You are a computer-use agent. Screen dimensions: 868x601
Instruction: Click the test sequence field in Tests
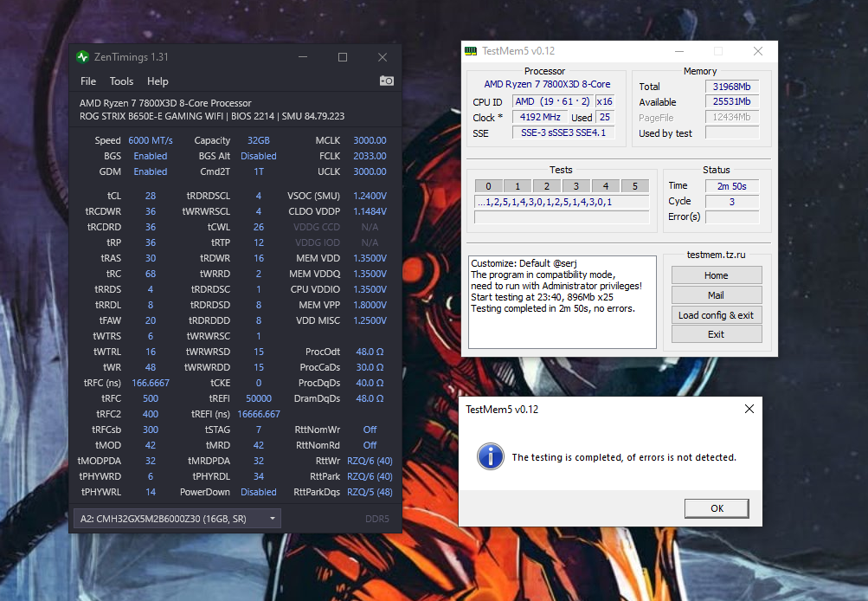point(562,202)
